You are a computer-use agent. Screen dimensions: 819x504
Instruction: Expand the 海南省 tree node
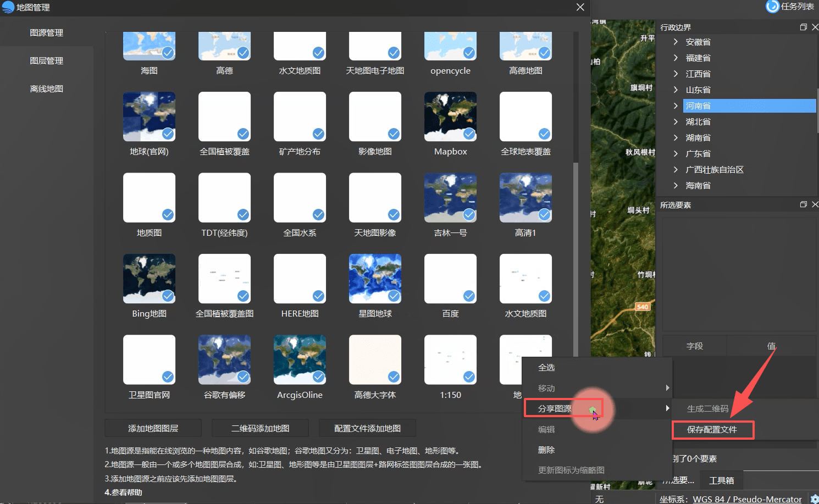point(676,185)
